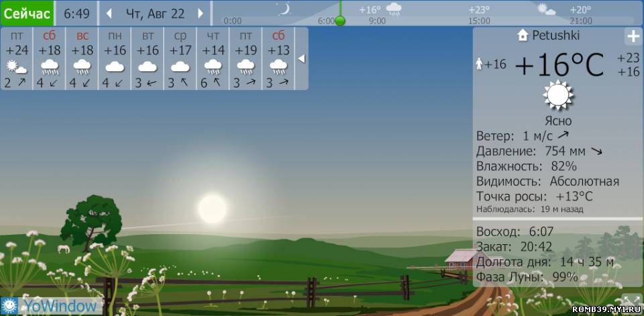
Task: Click the large sun icon above Ясно
Action: pyautogui.click(x=558, y=95)
